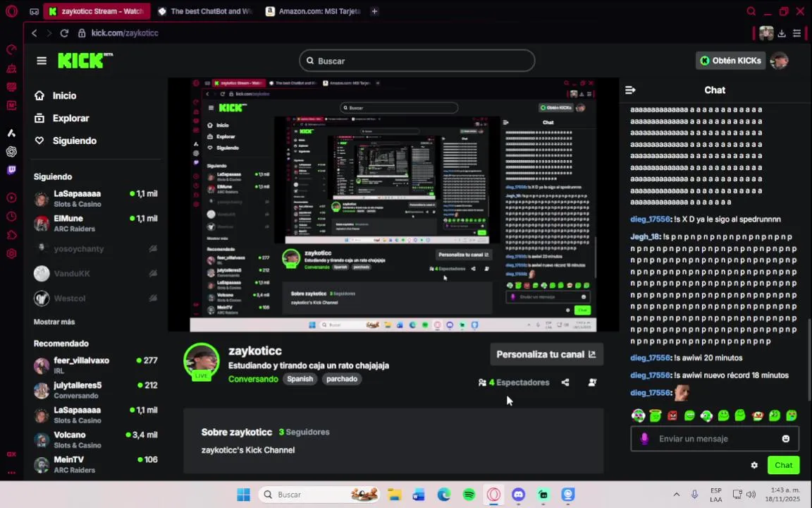The image size is (812, 508).
Task: Click the Spanish tag
Action: [x=300, y=379]
